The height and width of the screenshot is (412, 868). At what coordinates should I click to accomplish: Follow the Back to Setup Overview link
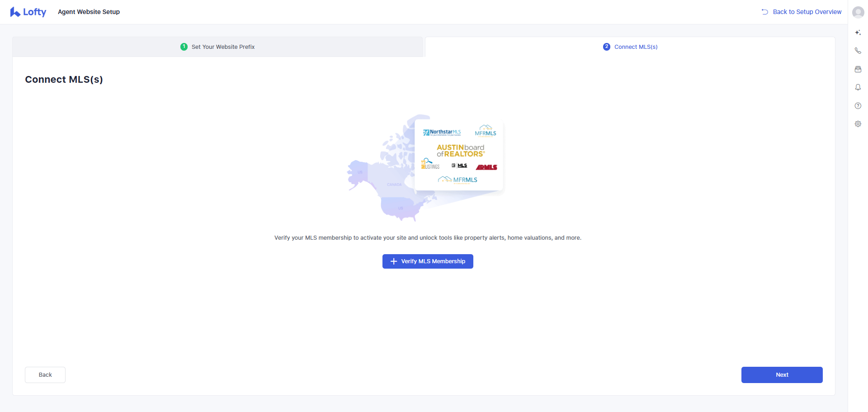(x=807, y=12)
